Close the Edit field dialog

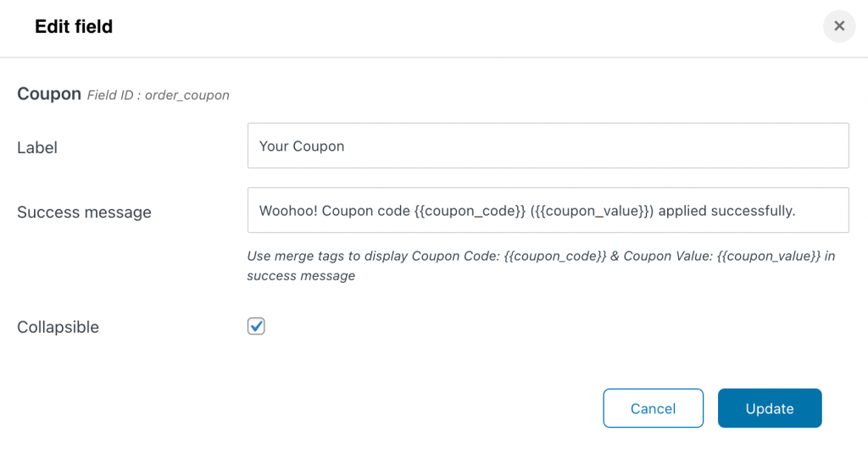point(839,26)
